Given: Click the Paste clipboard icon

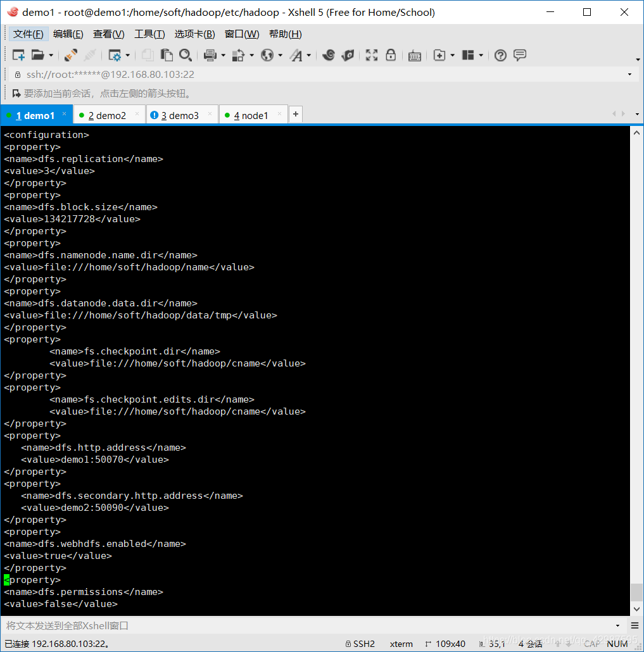Looking at the screenshot, I should coord(167,55).
